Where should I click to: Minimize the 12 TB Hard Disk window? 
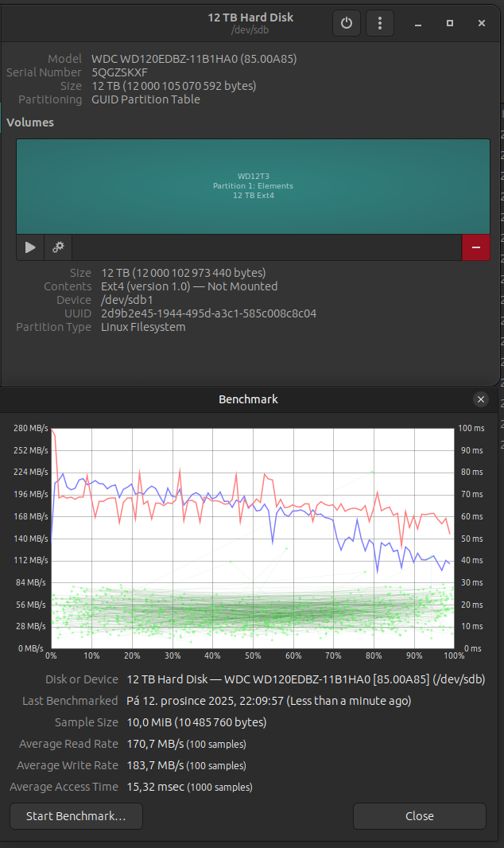[418, 24]
